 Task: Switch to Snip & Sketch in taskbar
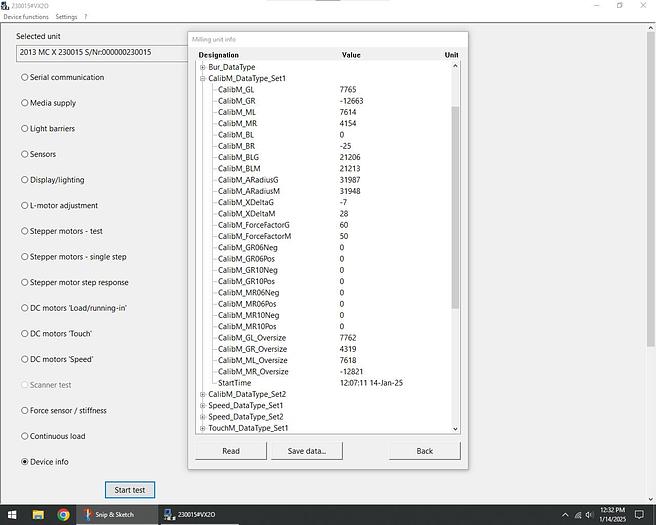(x=116, y=515)
